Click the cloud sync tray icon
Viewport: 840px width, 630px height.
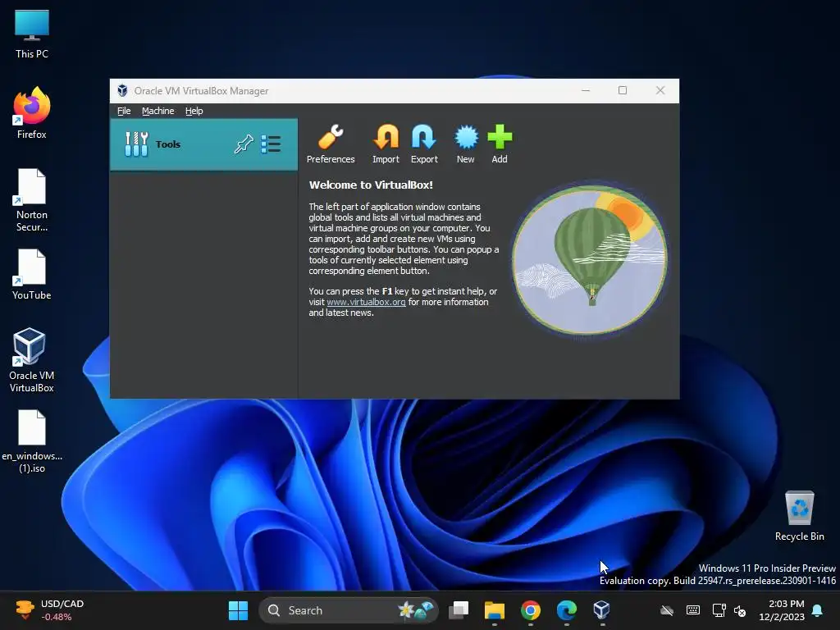click(x=667, y=610)
